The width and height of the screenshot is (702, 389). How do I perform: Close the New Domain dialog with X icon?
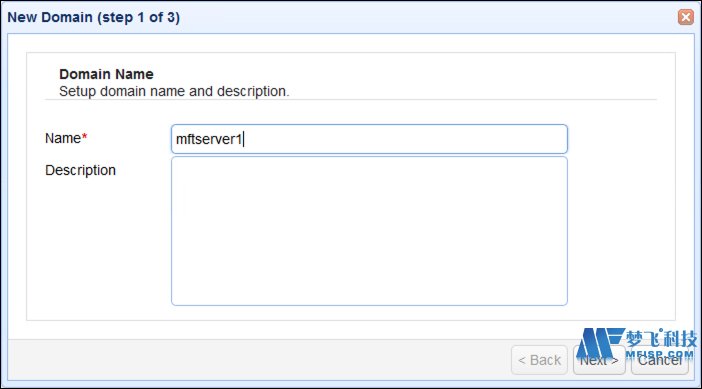pos(685,17)
